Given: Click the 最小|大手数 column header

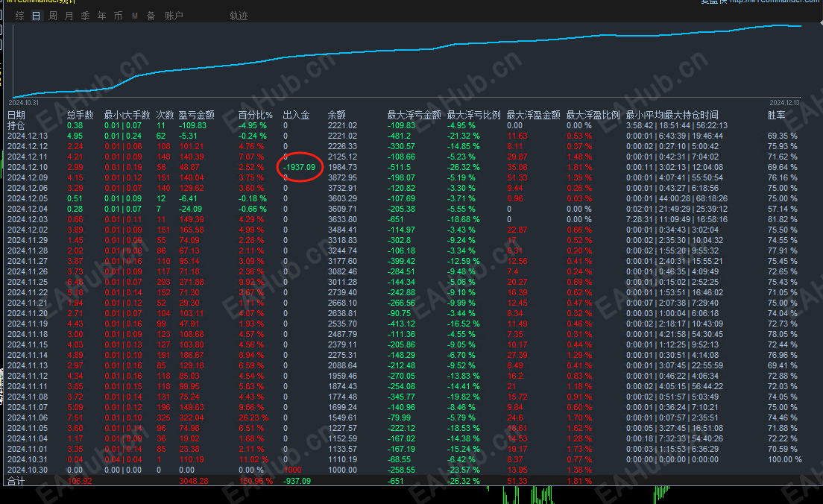Looking at the screenshot, I should [x=127, y=115].
